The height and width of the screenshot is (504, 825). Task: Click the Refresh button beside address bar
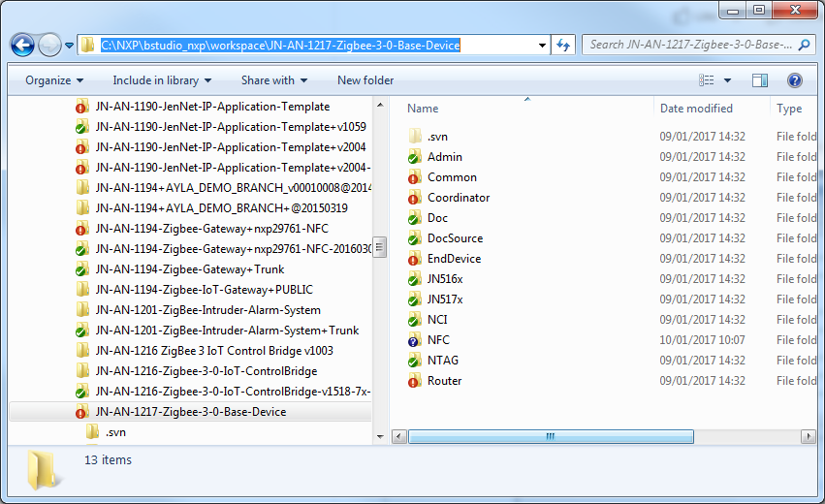(x=563, y=46)
